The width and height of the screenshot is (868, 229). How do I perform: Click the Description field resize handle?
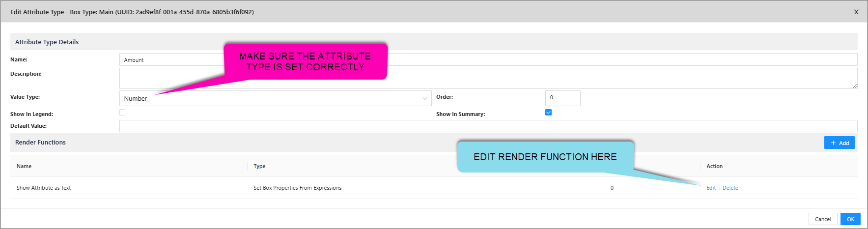(x=855, y=86)
